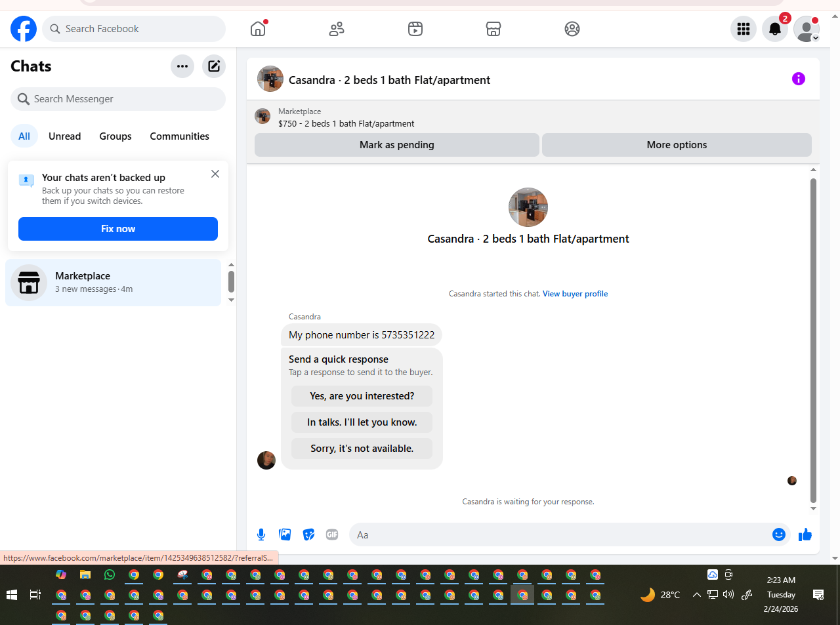Open Task View on the taskbar
Screen dimensions: 840x625
tap(35, 595)
